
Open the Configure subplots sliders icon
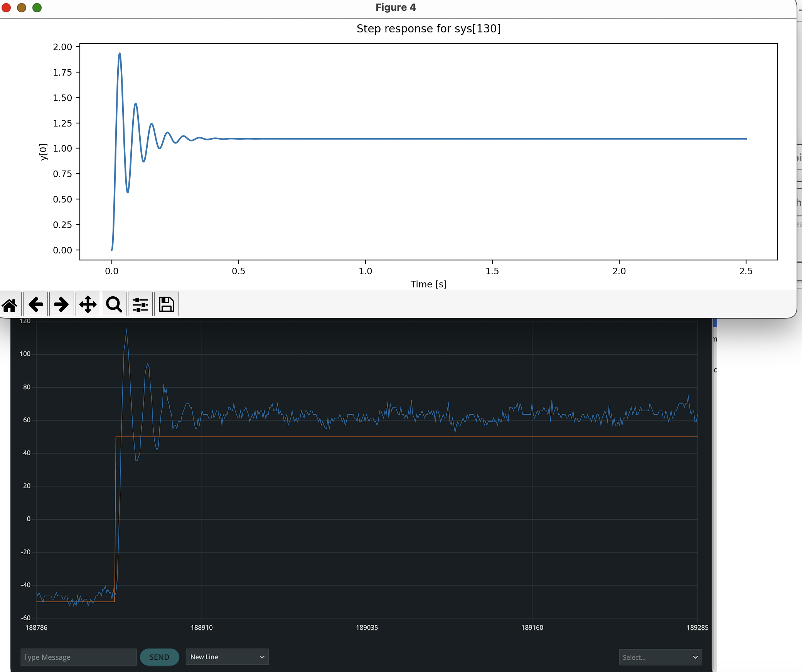coord(140,304)
